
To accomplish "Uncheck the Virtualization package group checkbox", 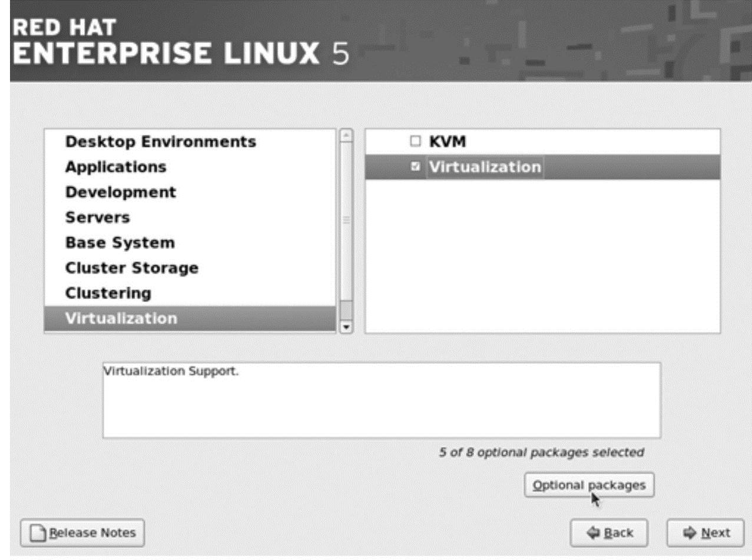I will click(416, 167).
